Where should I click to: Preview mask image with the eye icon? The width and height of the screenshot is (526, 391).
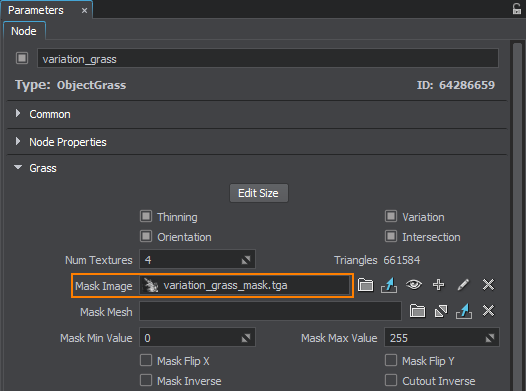tap(414, 285)
